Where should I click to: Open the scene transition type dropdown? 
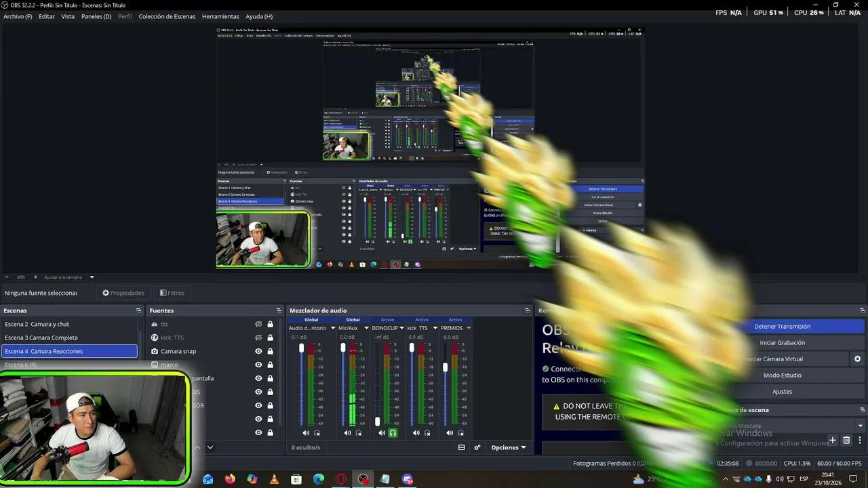point(860,426)
